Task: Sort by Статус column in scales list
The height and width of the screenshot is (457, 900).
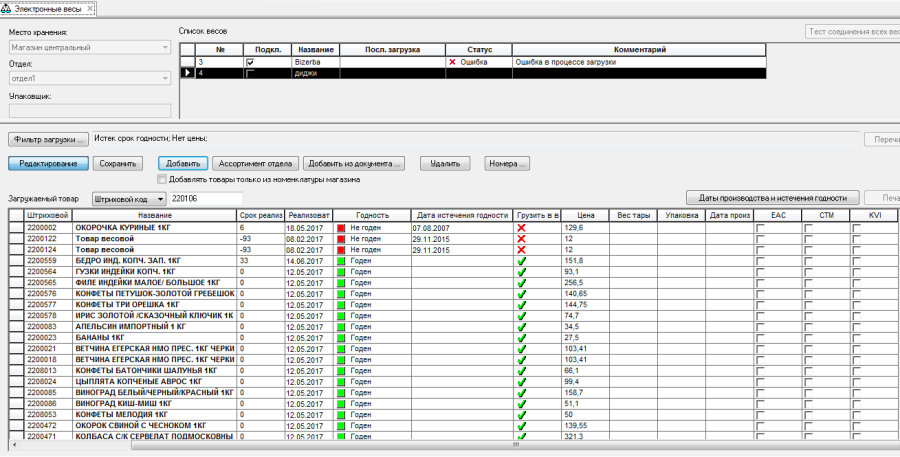Action: tap(479, 50)
